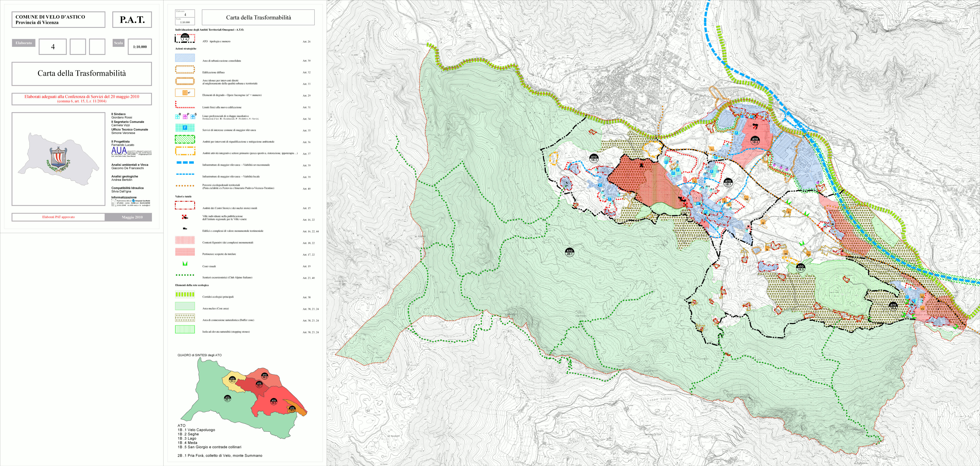Click the Coni visuali green cone icon

(185, 263)
